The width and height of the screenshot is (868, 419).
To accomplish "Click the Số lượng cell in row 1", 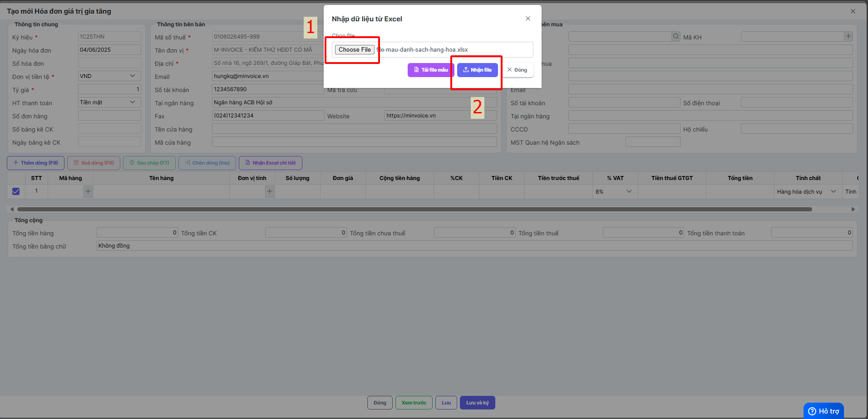I will [297, 191].
